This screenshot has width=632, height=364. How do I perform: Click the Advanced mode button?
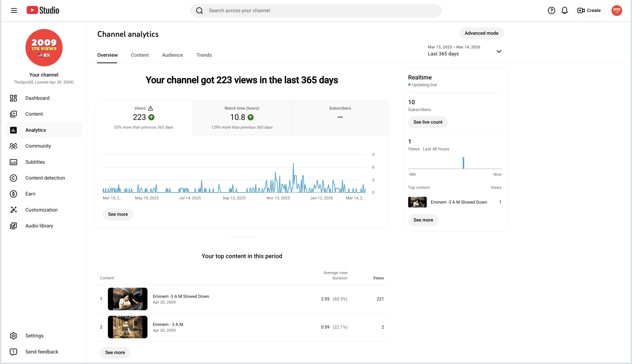pyautogui.click(x=481, y=33)
